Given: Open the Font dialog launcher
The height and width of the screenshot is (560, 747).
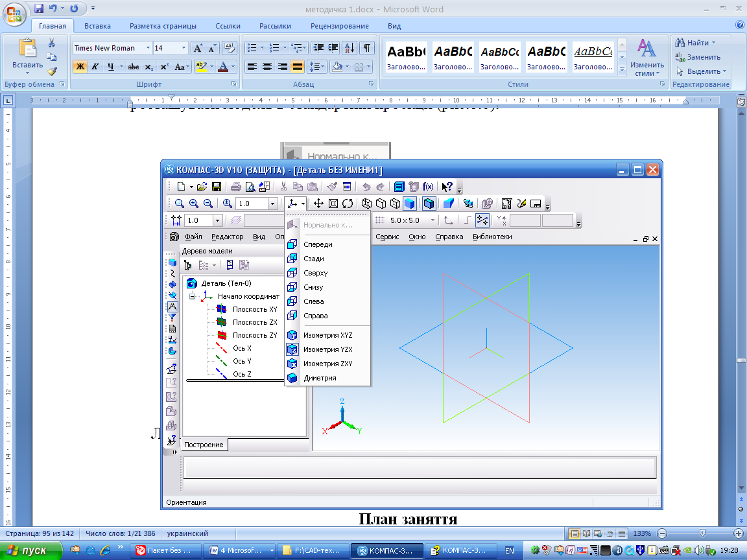Looking at the screenshot, I should [234, 84].
